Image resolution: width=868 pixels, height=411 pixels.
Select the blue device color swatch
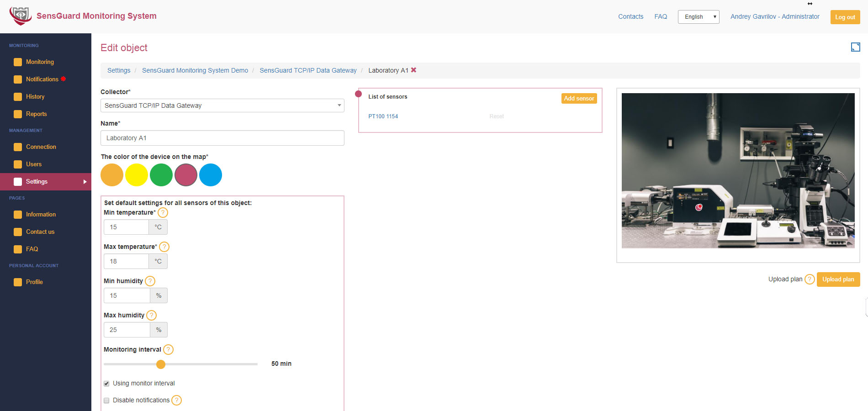(x=211, y=175)
